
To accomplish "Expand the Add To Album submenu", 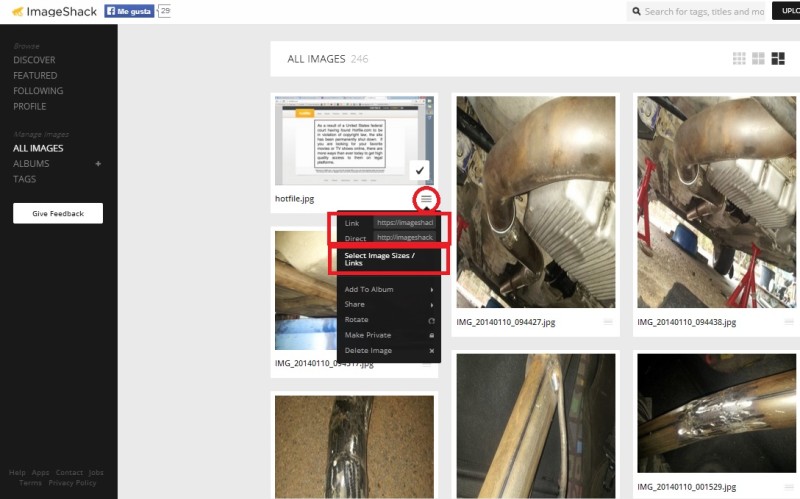I will [369, 289].
